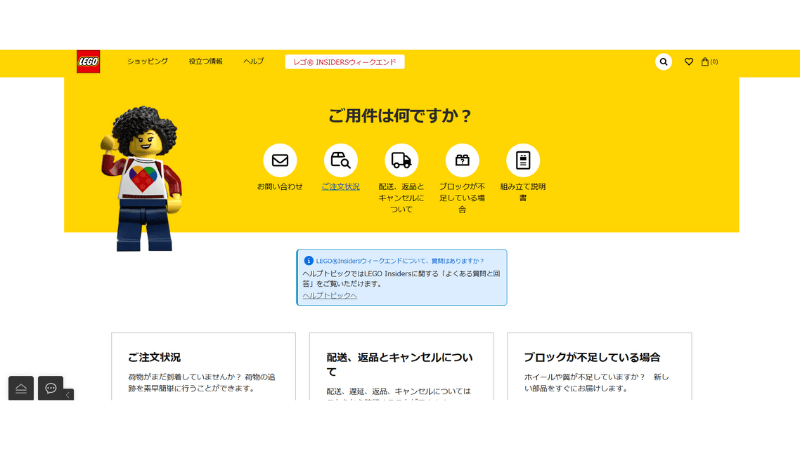The image size is (800, 450).
Task: Click the order status box-search icon
Action: (340, 160)
